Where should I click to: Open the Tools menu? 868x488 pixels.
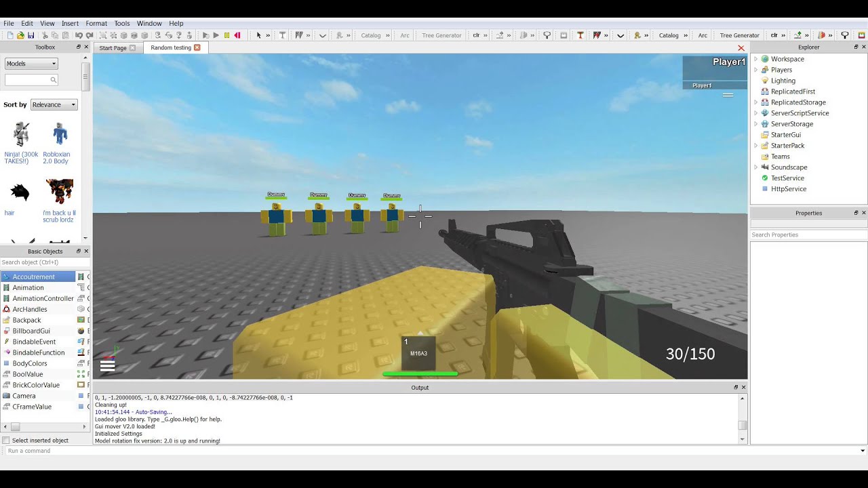(x=122, y=23)
